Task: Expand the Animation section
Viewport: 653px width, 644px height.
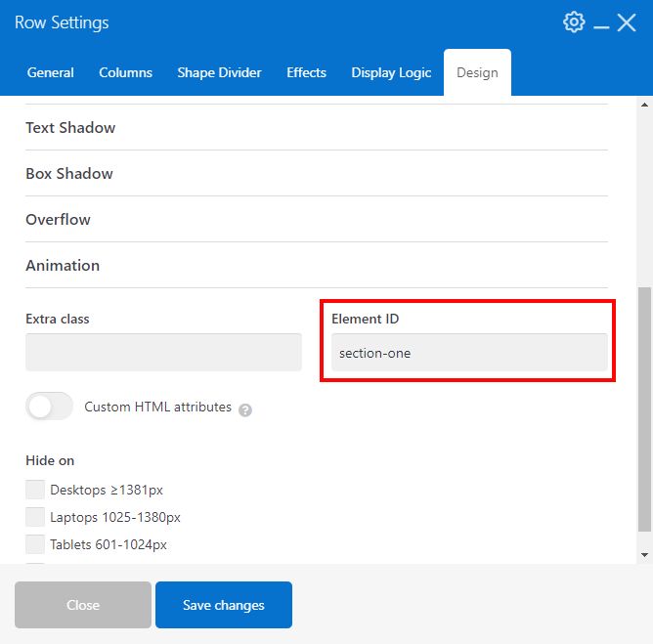Action: 317,265
